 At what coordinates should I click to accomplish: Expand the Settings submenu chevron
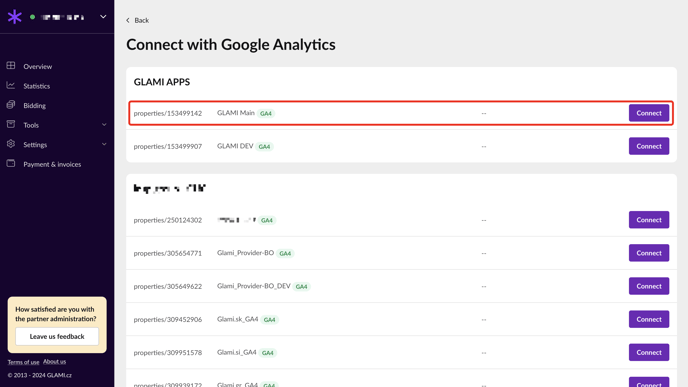pyautogui.click(x=104, y=144)
